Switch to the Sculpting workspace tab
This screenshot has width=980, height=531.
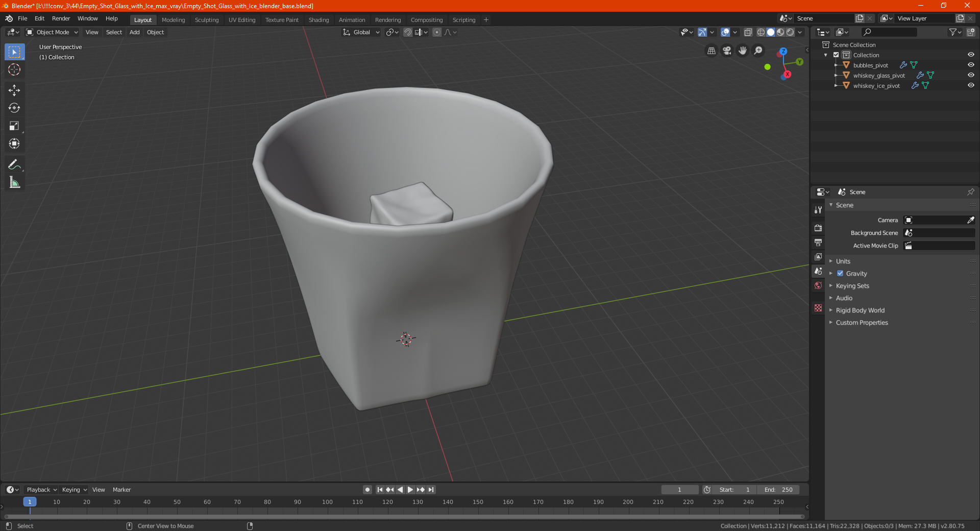point(207,20)
